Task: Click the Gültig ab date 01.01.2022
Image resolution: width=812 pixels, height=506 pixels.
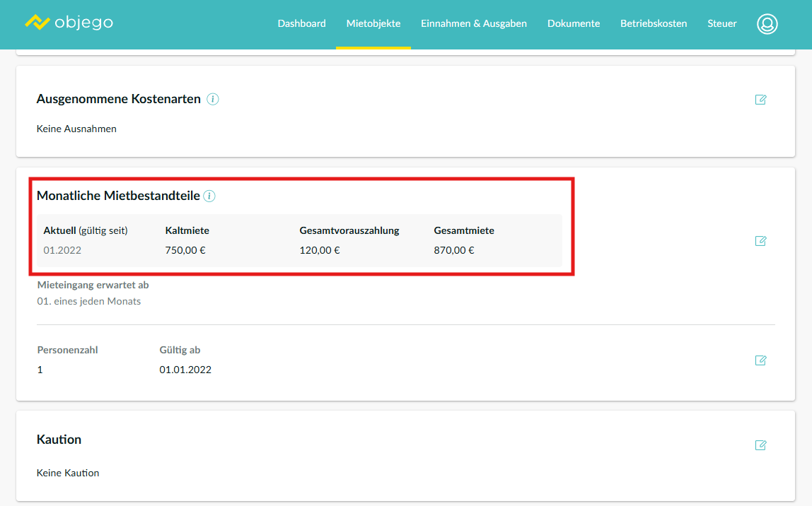Action: coord(185,370)
